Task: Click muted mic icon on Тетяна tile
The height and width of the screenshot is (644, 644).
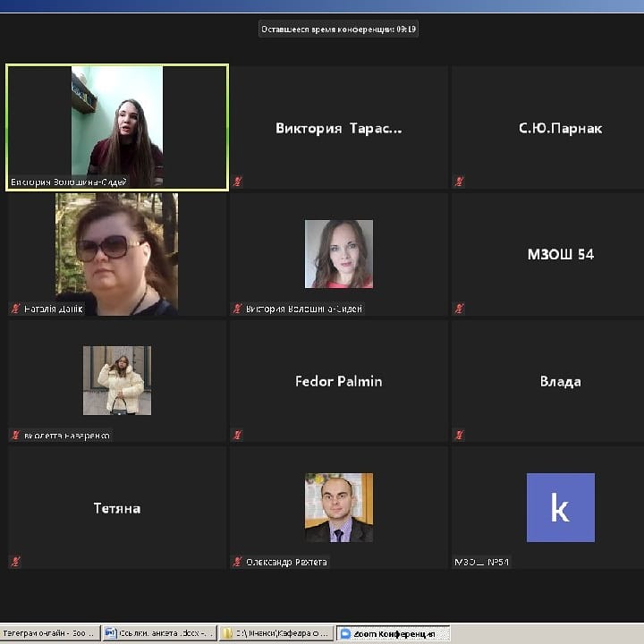Action: click(15, 562)
